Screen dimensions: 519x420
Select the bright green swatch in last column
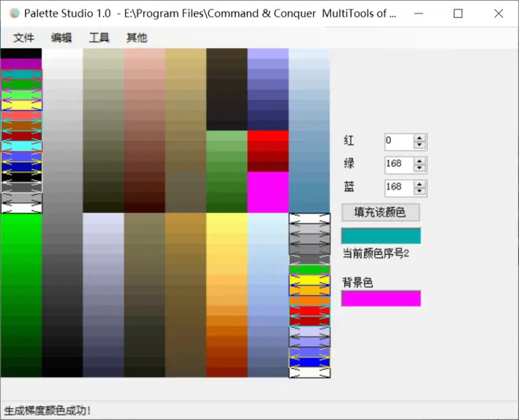click(x=310, y=270)
